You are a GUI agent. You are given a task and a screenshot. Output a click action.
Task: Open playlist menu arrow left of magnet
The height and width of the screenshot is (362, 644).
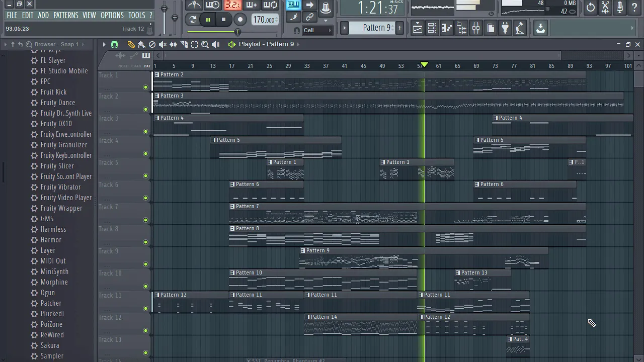point(104,44)
